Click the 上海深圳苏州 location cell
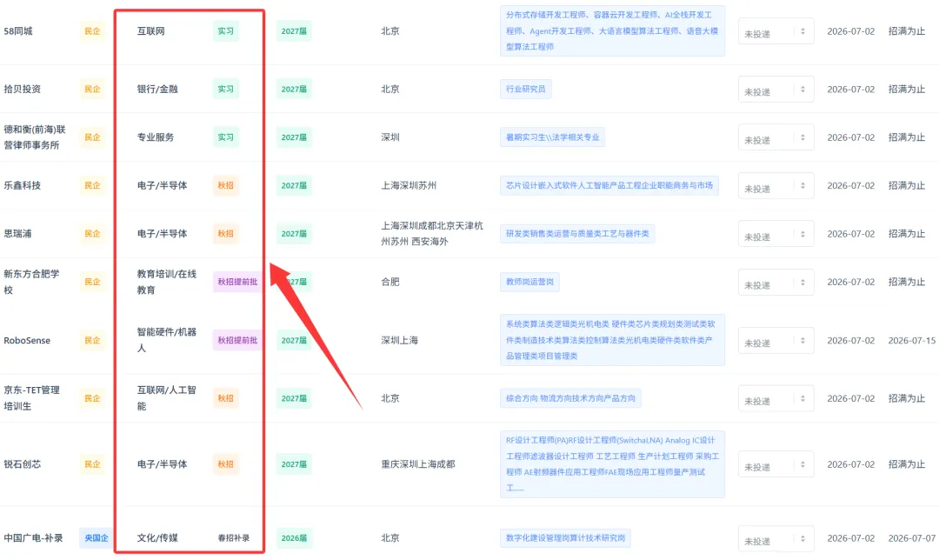 pyautogui.click(x=409, y=186)
